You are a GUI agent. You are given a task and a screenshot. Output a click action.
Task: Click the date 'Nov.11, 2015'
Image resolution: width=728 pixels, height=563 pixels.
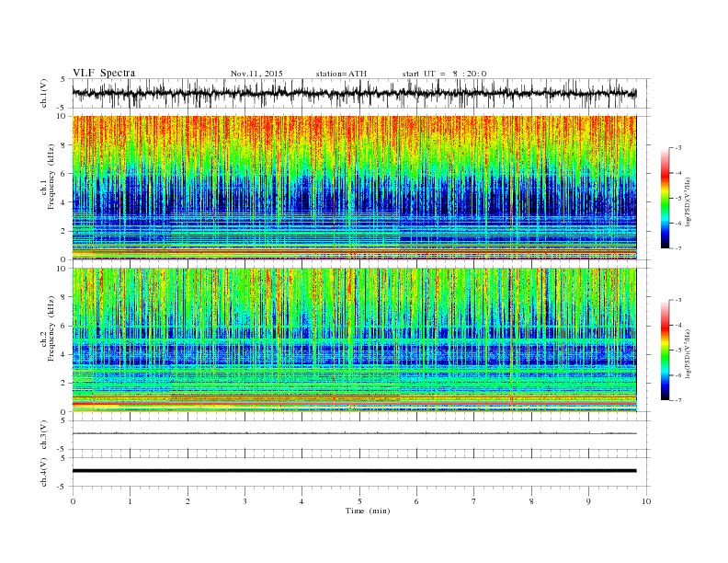[256, 74]
